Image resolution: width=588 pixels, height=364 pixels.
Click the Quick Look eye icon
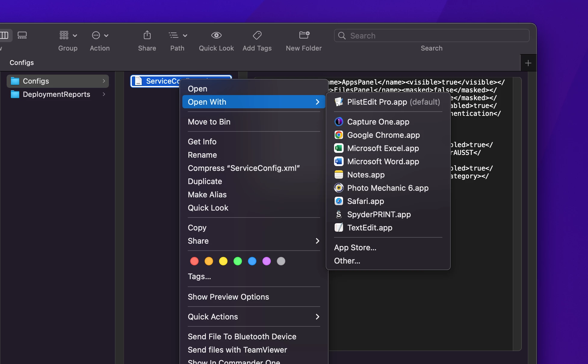[x=216, y=35]
